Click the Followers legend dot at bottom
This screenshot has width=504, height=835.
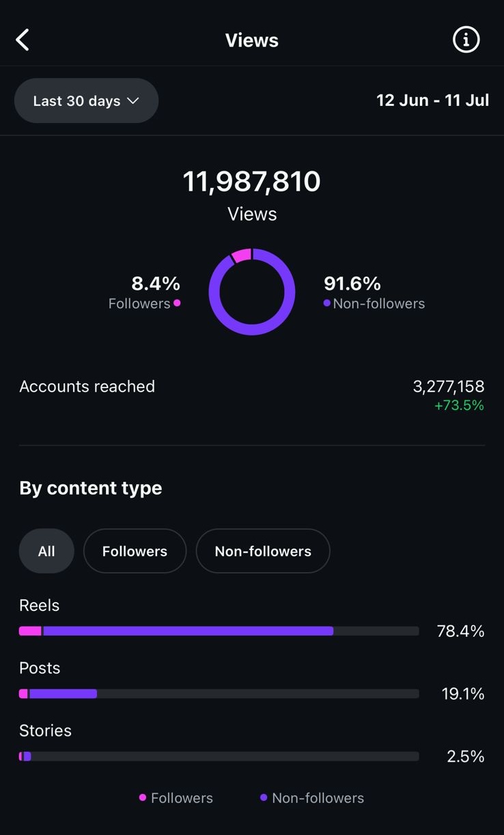tap(143, 797)
